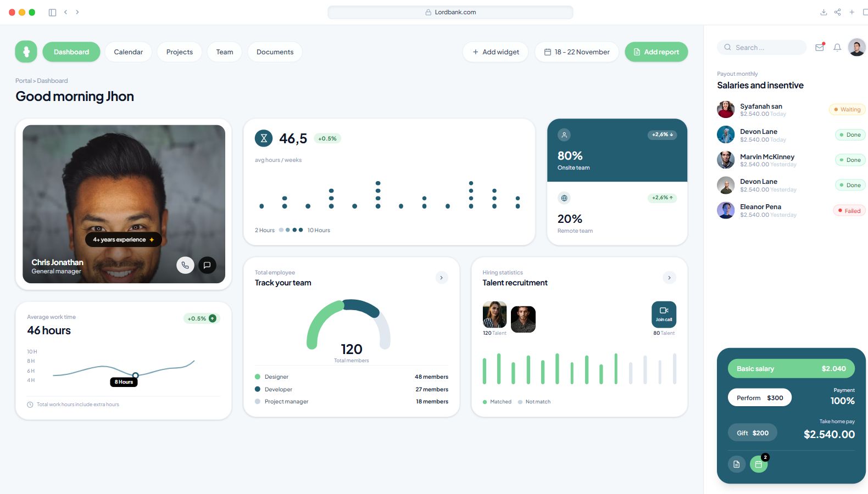Click the Add widget button
The width and height of the screenshot is (868, 494).
pos(496,52)
